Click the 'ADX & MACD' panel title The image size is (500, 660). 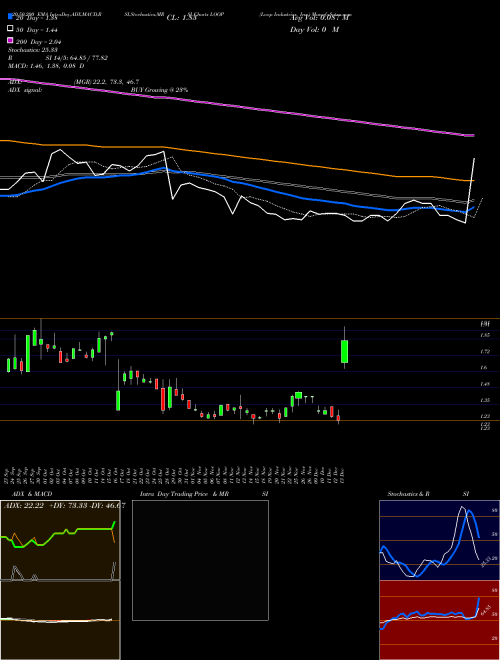point(32,494)
